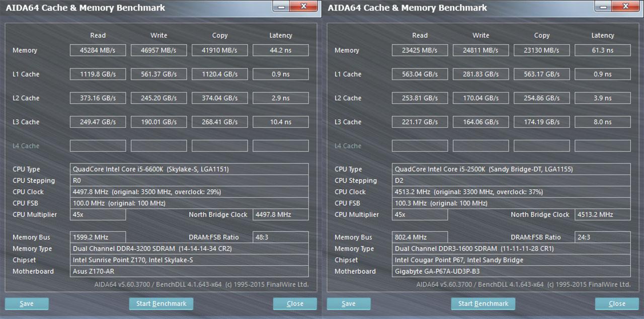The height and width of the screenshot is (319, 644).
Task: Click CPU FSB field showing 100.3 MHz
Action: pyautogui.click(x=511, y=203)
